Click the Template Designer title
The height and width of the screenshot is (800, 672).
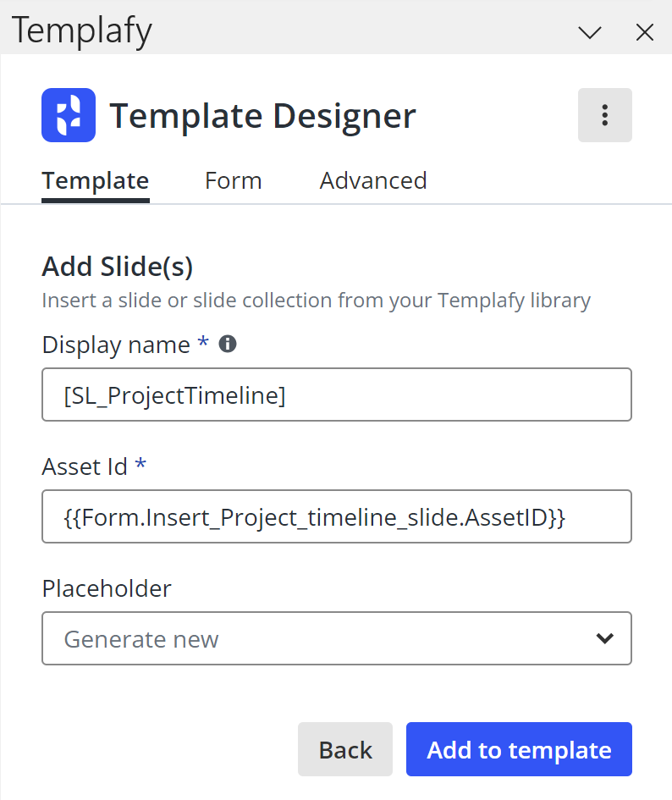click(262, 116)
